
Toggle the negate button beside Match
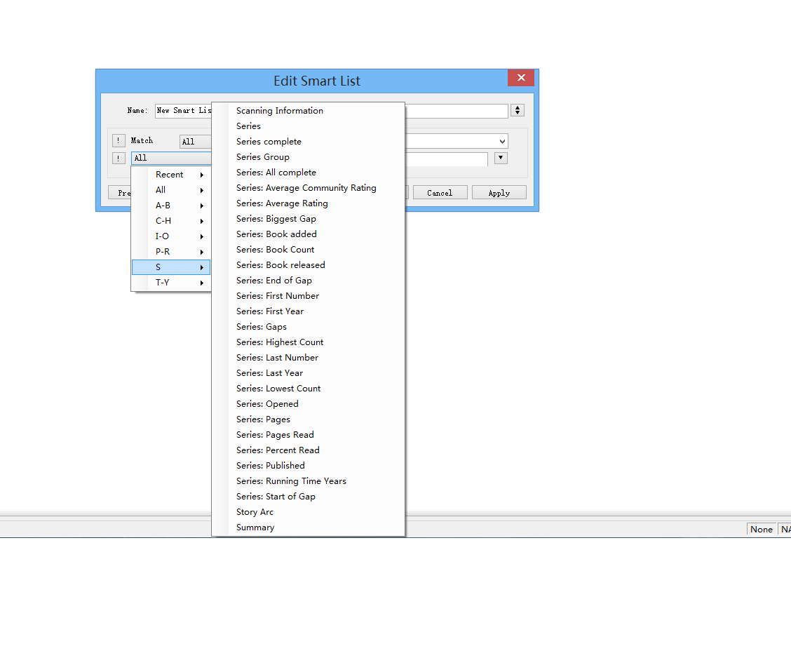click(x=119, y=141)
